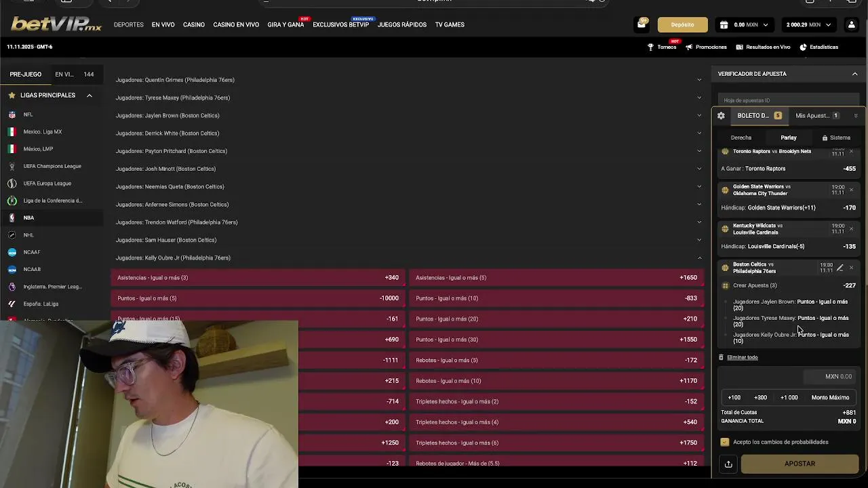Click the NFL league icon
This screenshot has height=488, width=868.
(12, 115)
